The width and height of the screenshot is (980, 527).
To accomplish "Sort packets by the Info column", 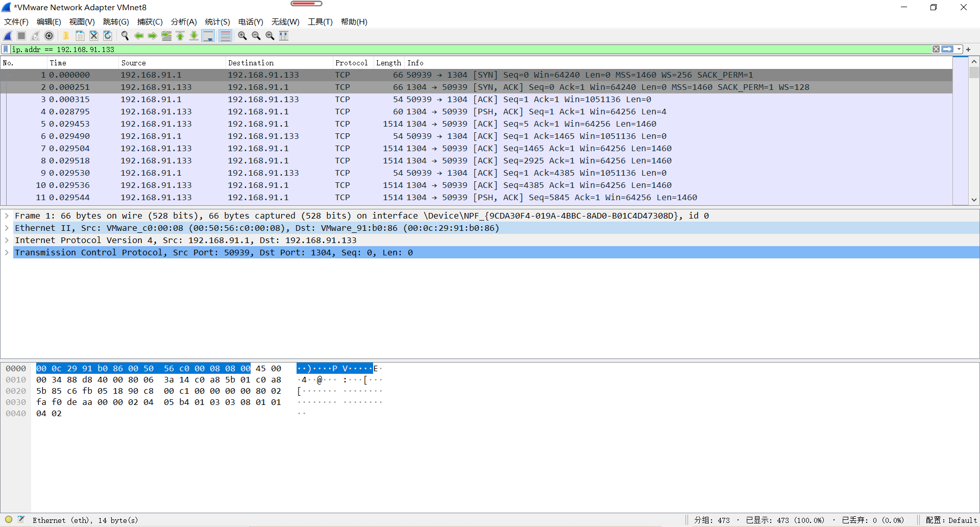I will tap(678, 63).
